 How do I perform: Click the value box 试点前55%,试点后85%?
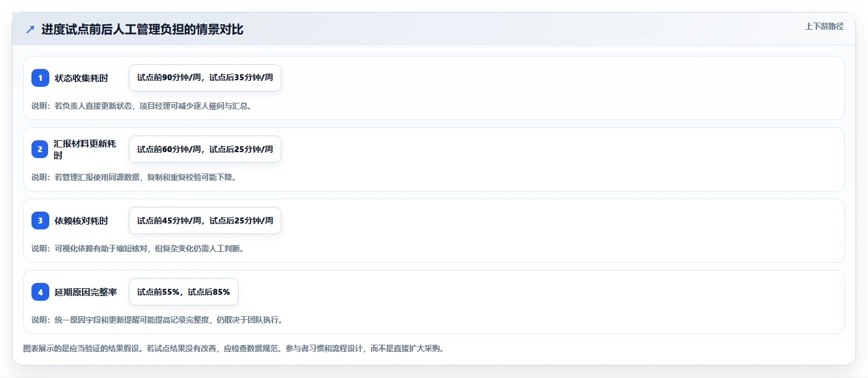point(183,292)
